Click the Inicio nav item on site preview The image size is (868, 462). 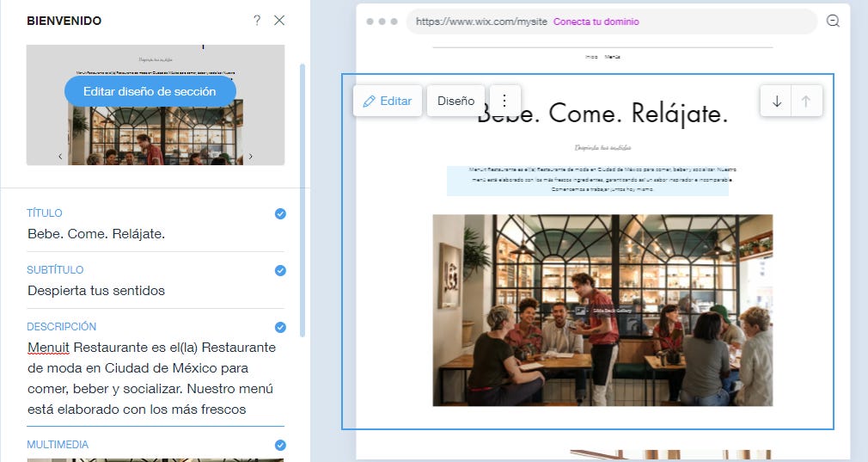[x=592, y=57]
